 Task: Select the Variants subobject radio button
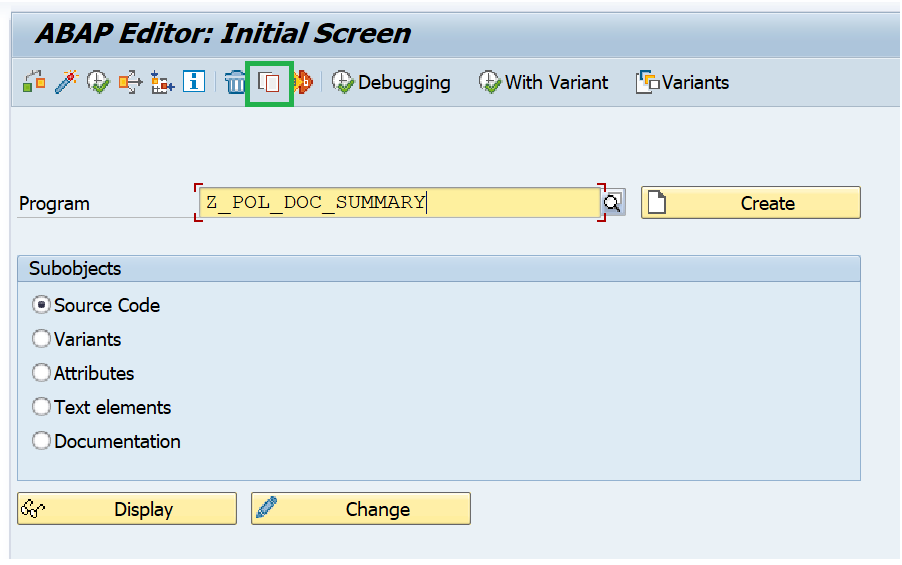(x=41, y=339)
